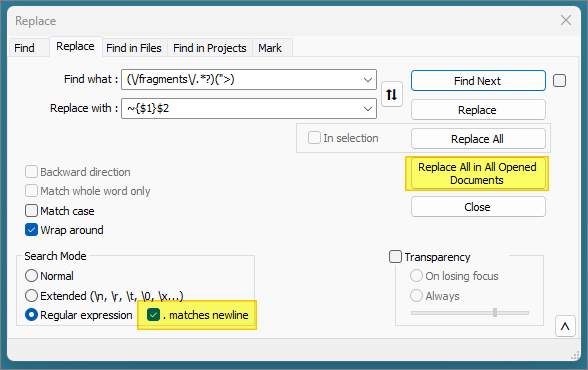
Task: Click inside the Replace with text field
Action: click(242, 109)
